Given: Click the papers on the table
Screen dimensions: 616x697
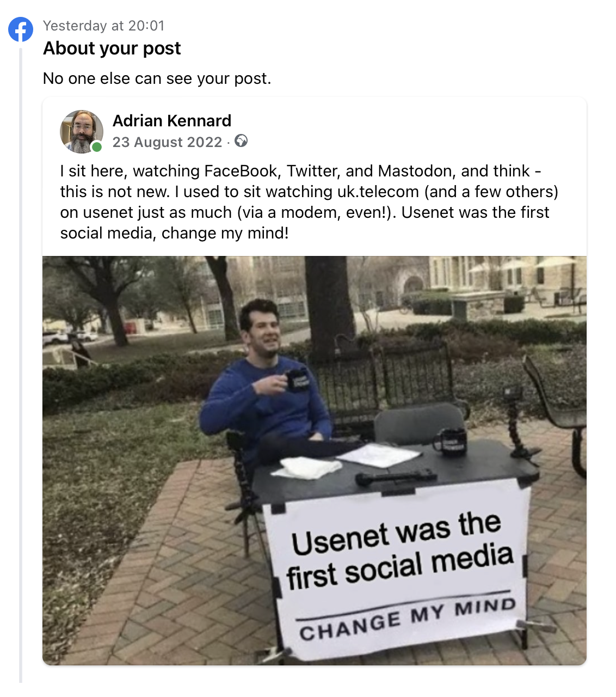Looking at the screenshot, I should click(x=380, y=455).
